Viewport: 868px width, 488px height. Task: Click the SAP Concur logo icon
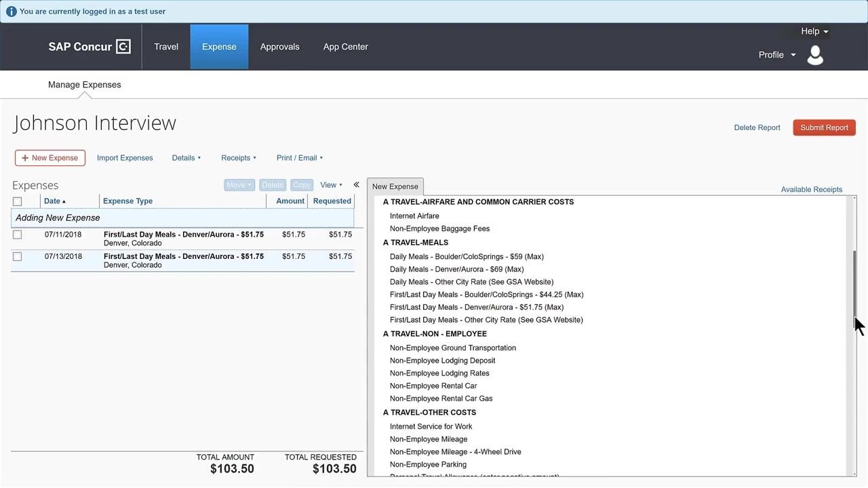[123, 46]
